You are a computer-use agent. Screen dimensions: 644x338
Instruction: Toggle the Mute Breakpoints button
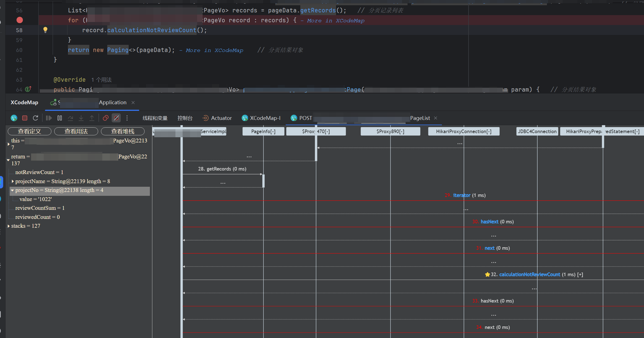[116, 118]
